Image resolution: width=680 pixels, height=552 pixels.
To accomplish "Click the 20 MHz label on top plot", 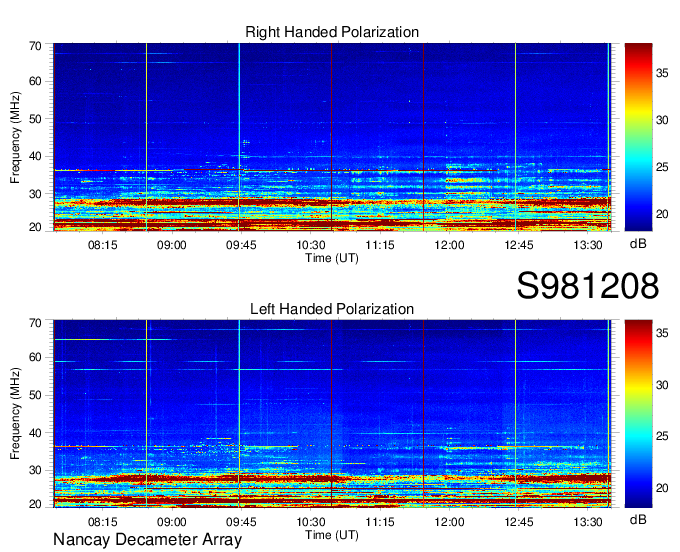I will [x=35, y=227].
